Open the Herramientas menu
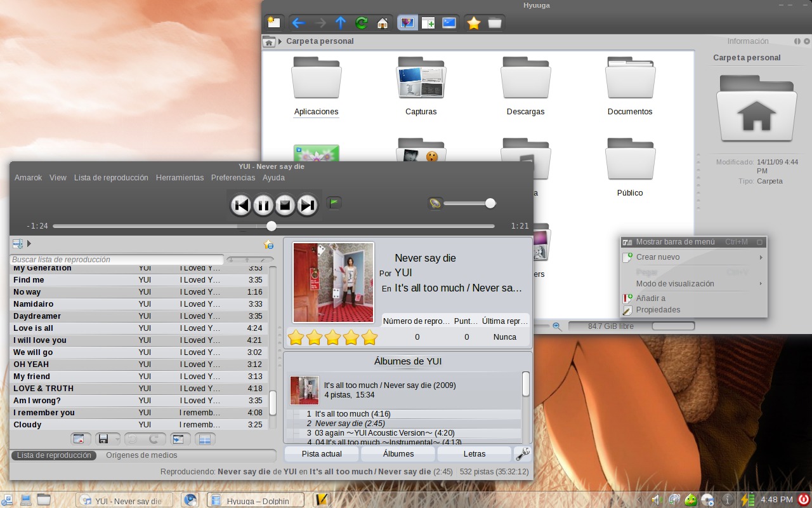This screenshot has width=812, height=508. [180, 178]
